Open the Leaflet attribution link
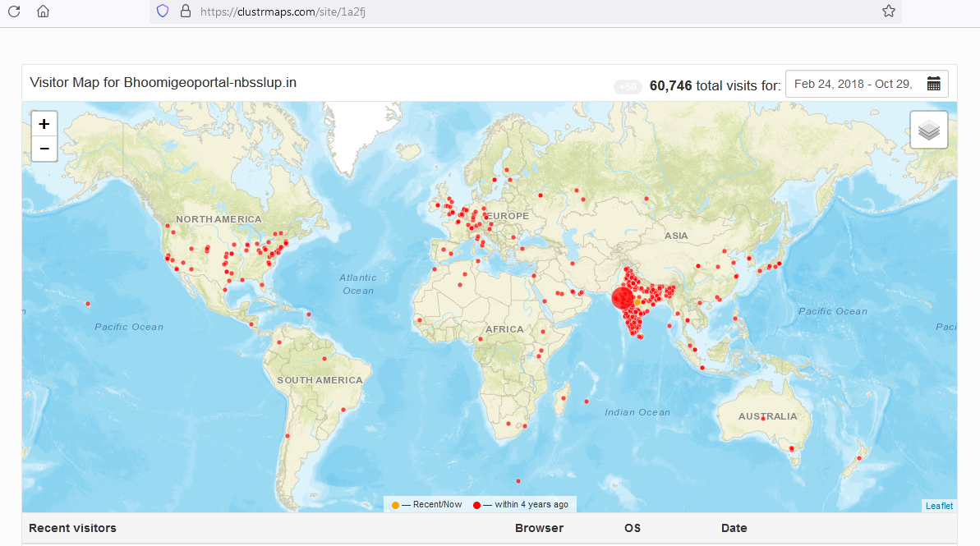 (939, 506)
